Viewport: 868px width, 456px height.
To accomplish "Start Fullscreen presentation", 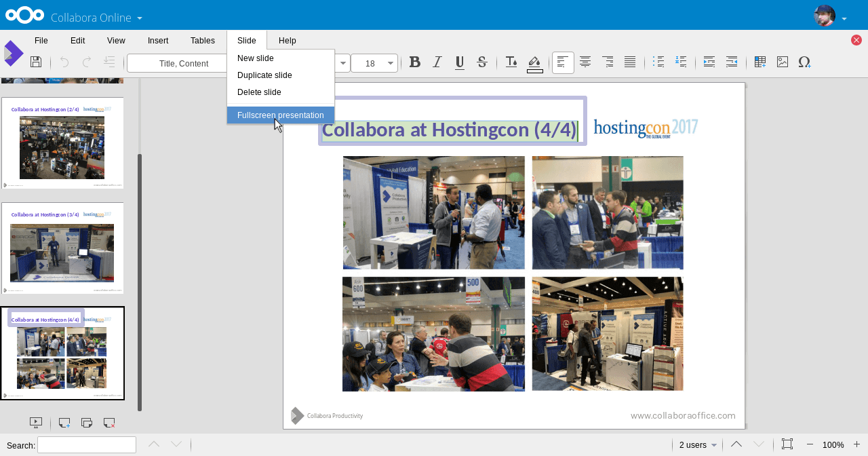I will [281, 115].
